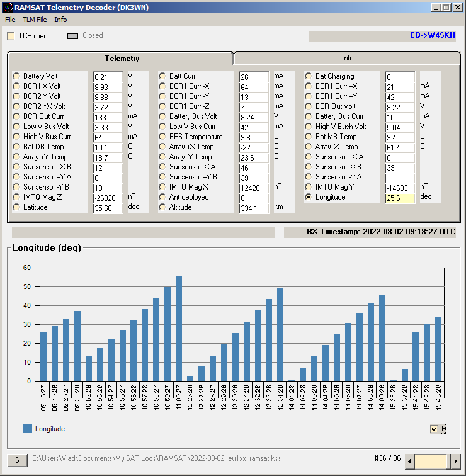Click the tallest chart bar at 11:00:27
This screenshot has height=476, width=466.
(x=179, y=328)
